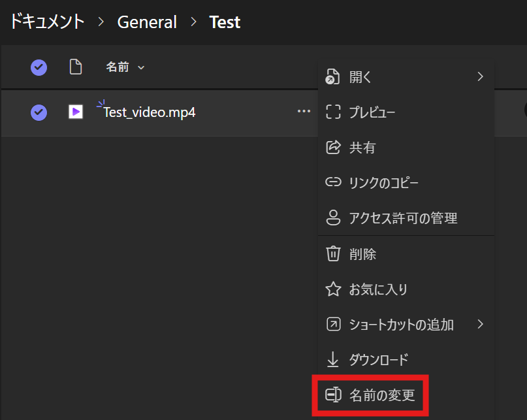Image resolution: width=527 pixels, height=420 pixels.
Task: Click the download arrow icon beside ダウンロード
Action: point(332,359)
